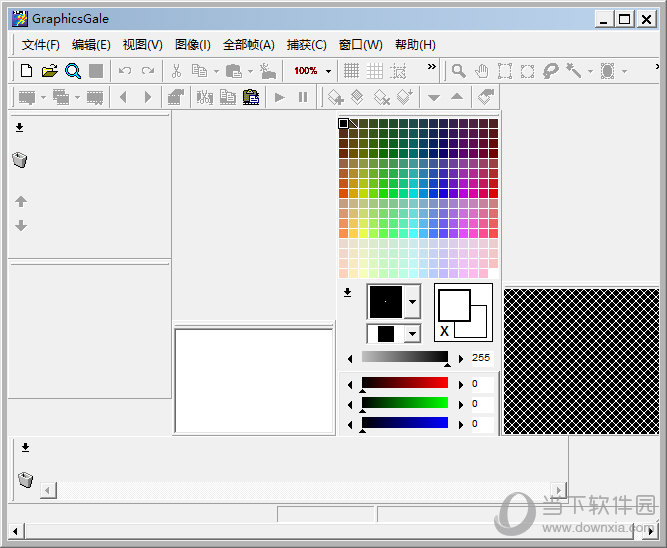This screenshot has height=548, width=667.
Task: Expand the large pen shape dropdown
Action: tap(412, 302)
